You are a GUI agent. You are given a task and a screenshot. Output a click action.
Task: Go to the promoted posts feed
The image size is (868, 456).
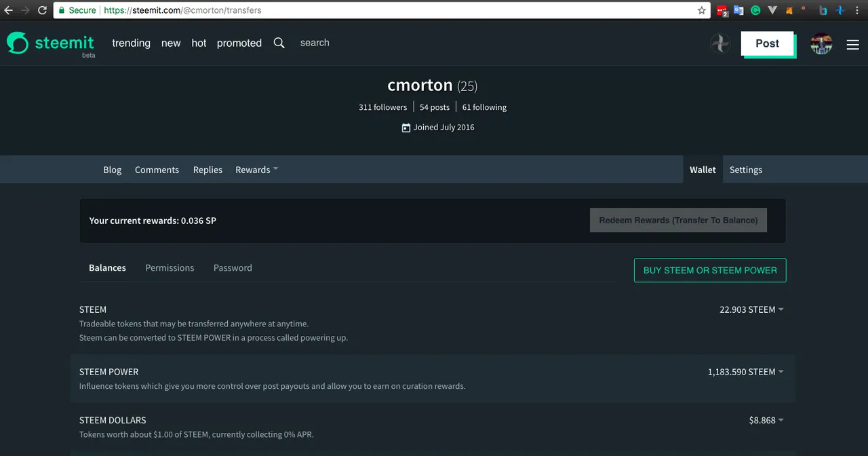pyautogui.click(x=239, y=43)
